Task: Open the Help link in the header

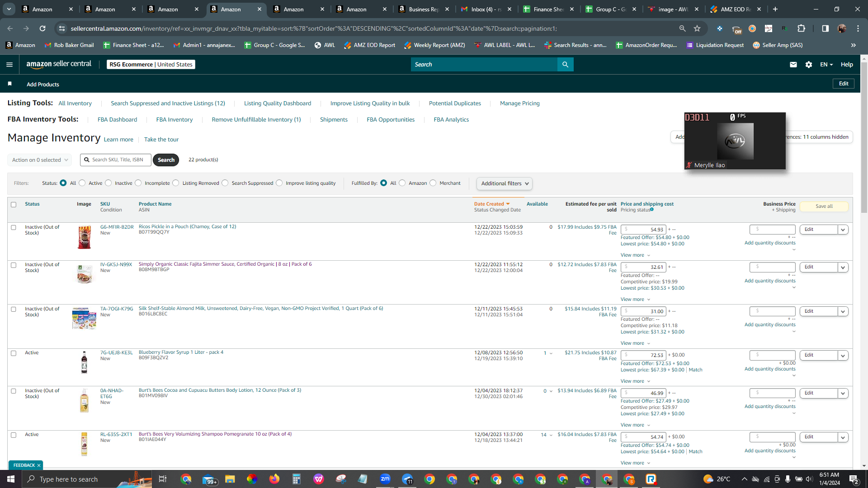Action: click(x=847, y=65)
